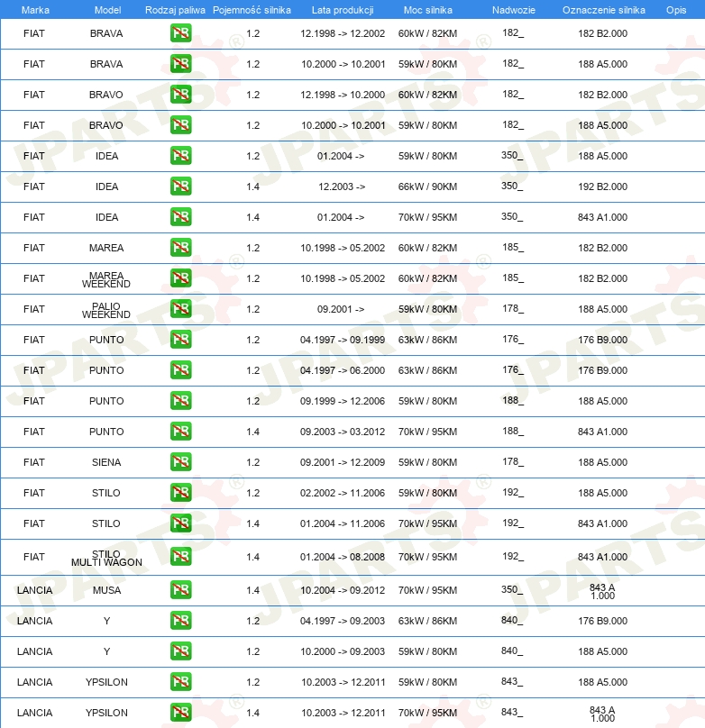The image size is (705, 728).
Task: Click petrol icon for BRAVO 12.1998 -> 10.2000
Action: click(180, 95)
